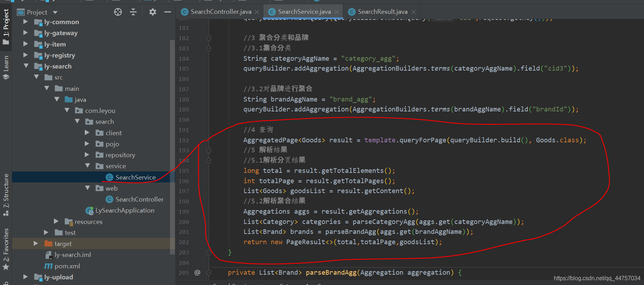The width and height of the screenshot is (644, 285).
Task: Click the Locate/scroll-from-source crosshair icon
Action: [x=118, y=12]
